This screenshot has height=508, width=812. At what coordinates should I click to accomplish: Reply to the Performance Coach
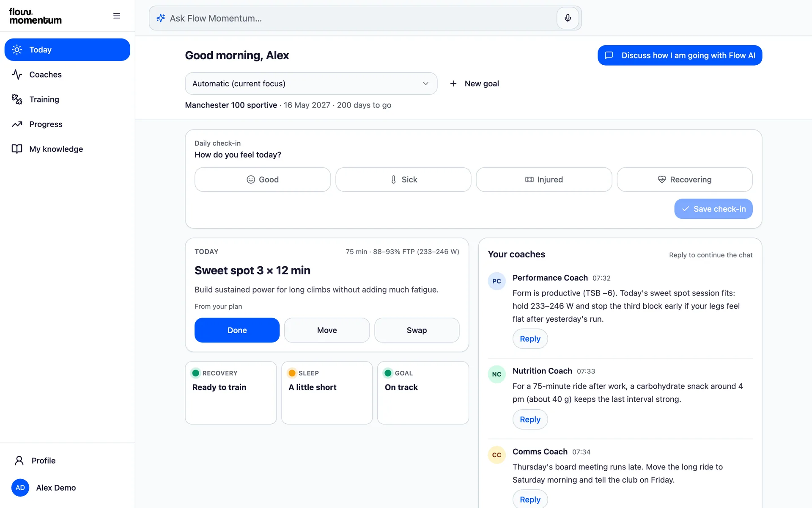530,339
